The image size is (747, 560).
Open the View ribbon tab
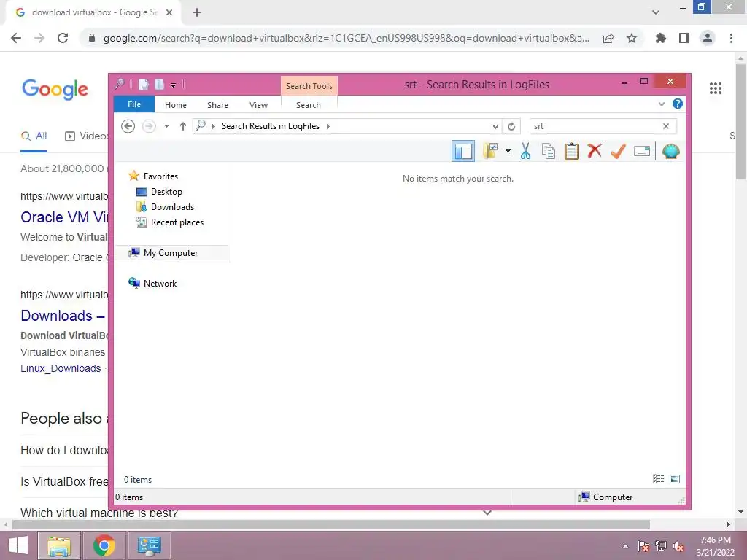point(259,105)
